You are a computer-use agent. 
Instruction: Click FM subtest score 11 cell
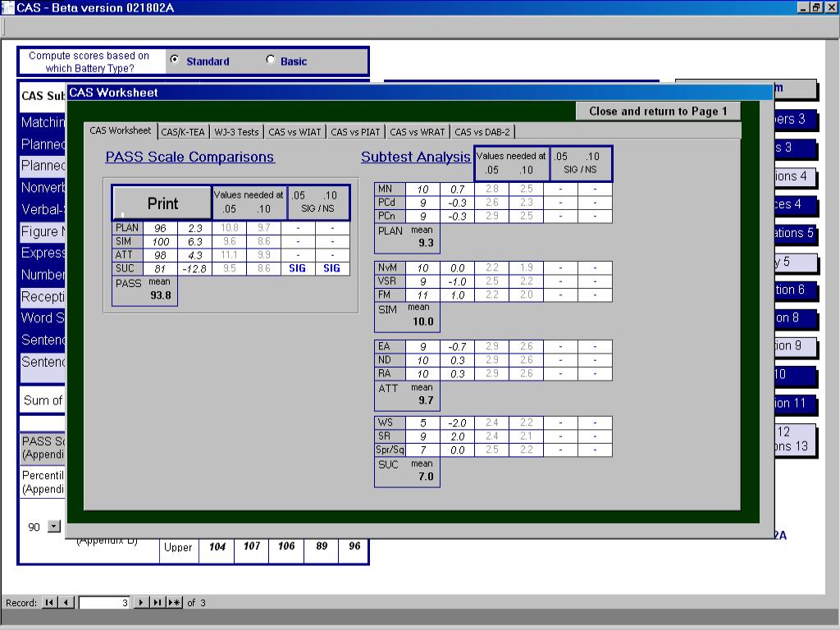pos(422,294)
